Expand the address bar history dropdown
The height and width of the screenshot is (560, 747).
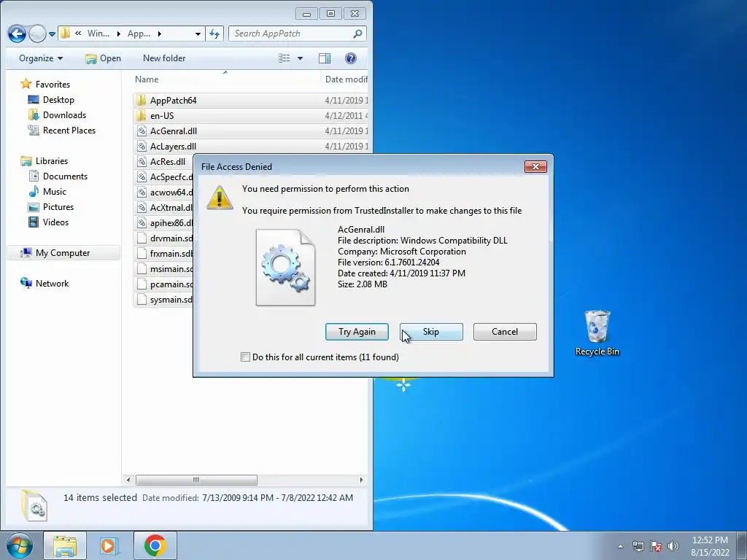coord(198,34)
